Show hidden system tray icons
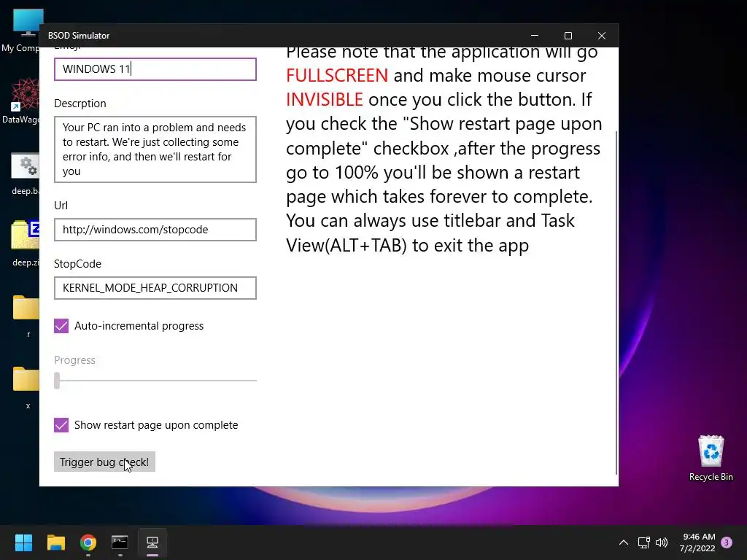 coord(624,542)
